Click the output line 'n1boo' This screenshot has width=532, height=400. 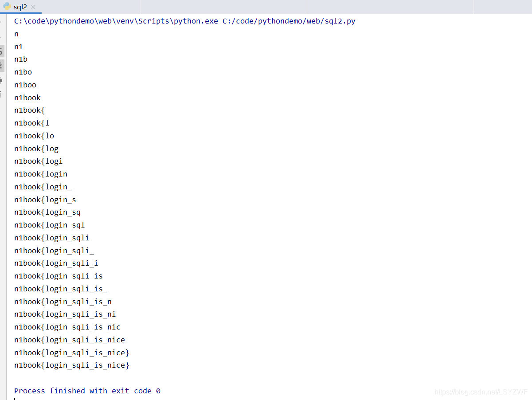point(25,85)
